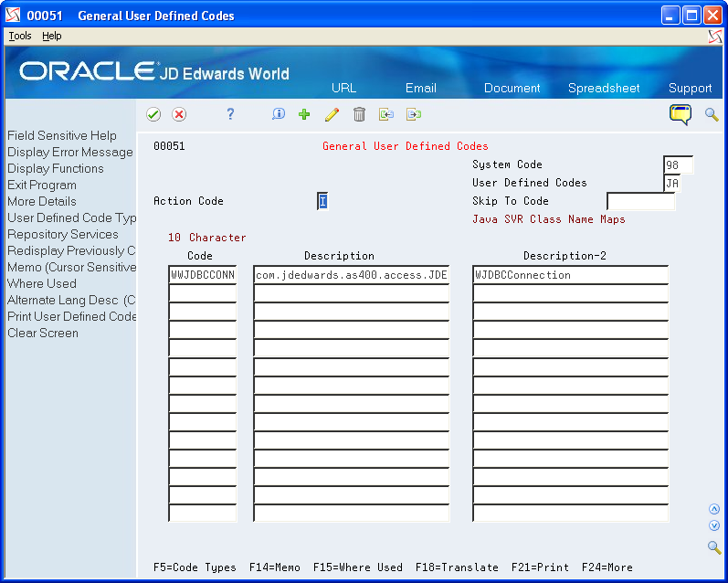Click the WWJDBCCONN code cell
728x583 pixels.
(x=203, y=274)
